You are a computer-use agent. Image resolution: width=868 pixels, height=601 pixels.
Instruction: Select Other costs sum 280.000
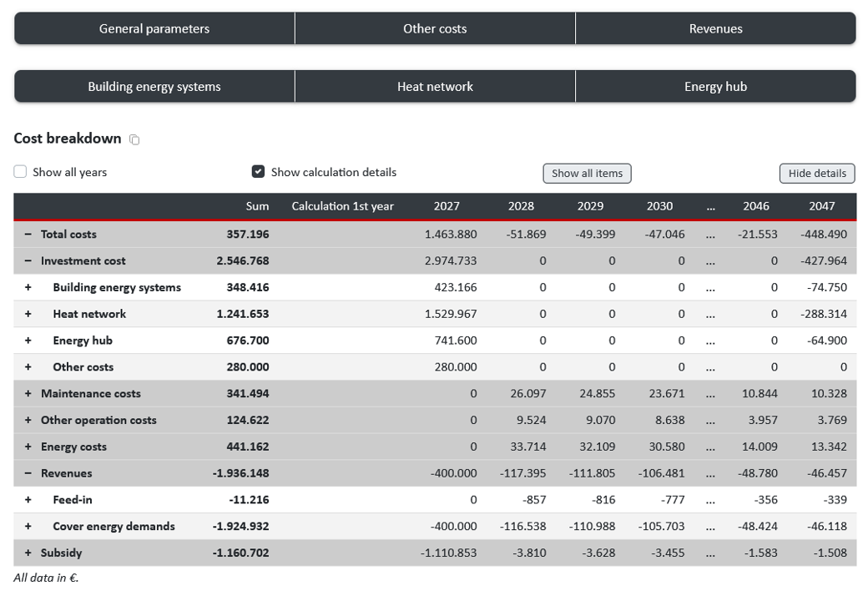tap(247, 367)
